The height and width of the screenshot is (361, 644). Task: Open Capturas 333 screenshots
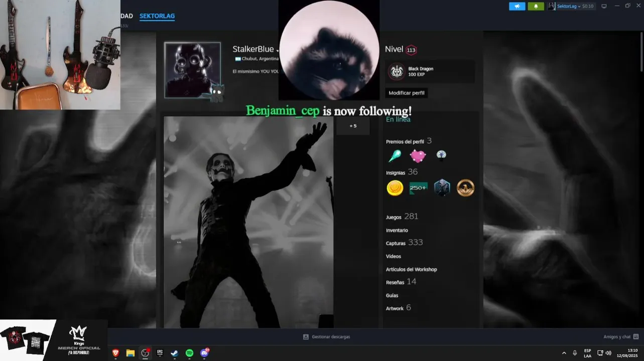tap(405, 243)
